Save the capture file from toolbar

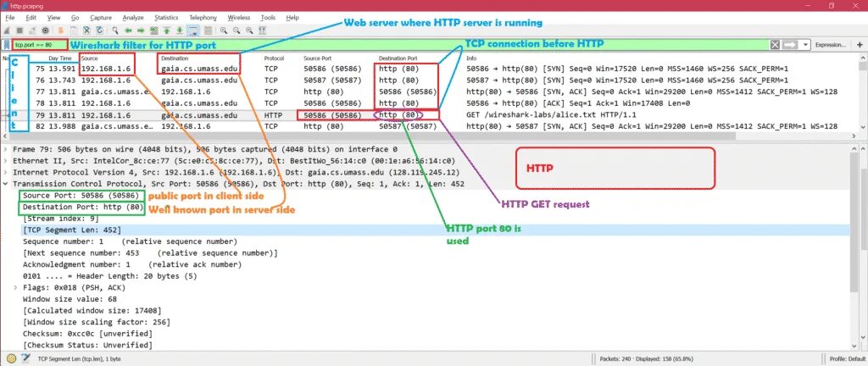[x=73, y=30]
